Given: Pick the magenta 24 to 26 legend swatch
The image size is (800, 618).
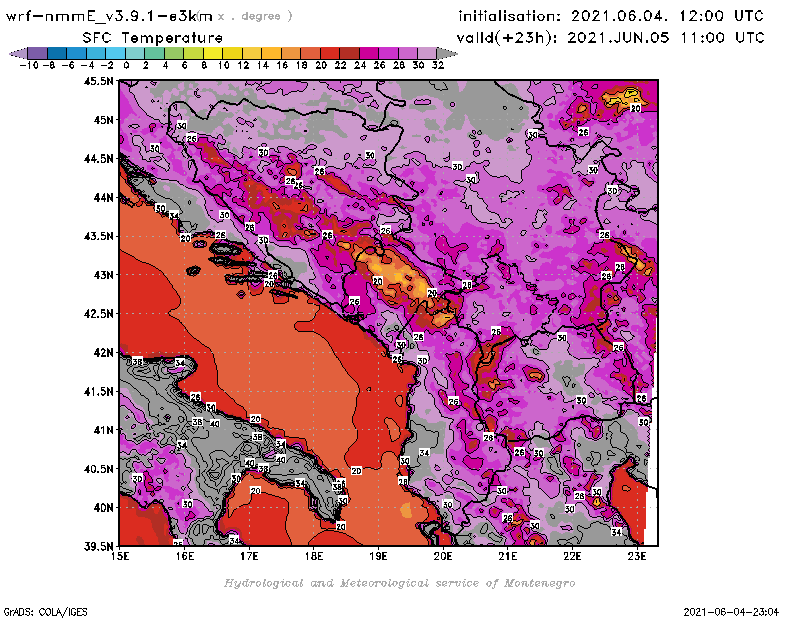Looking at the screenshot, I should coord(369,53).
